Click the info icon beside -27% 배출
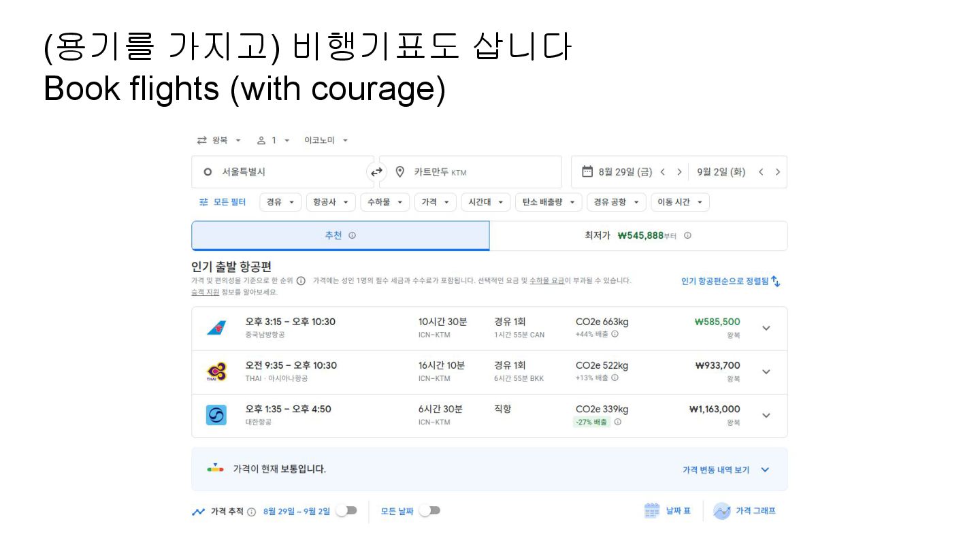 point(618,422)
